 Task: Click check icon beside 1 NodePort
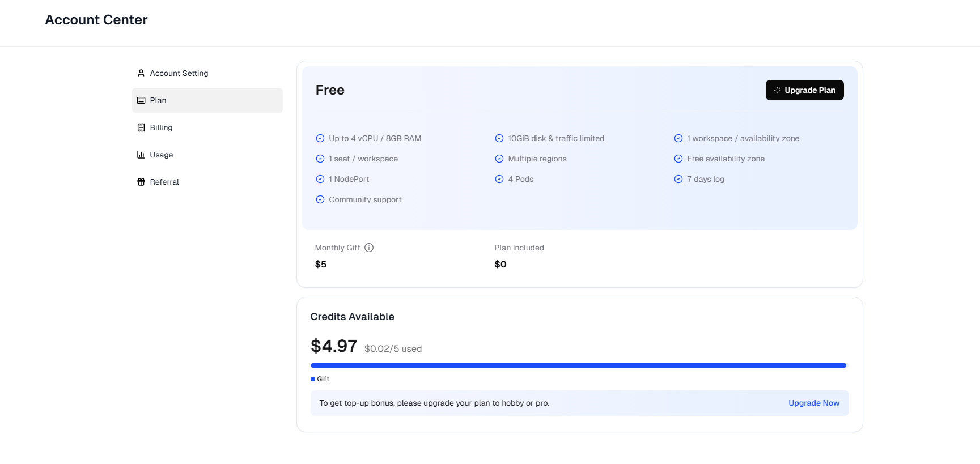320,179
